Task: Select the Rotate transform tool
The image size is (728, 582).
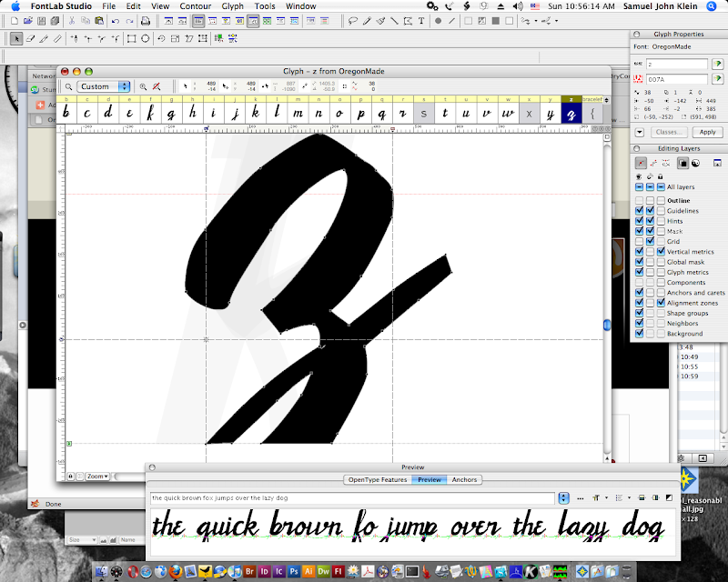Action: 161,39
